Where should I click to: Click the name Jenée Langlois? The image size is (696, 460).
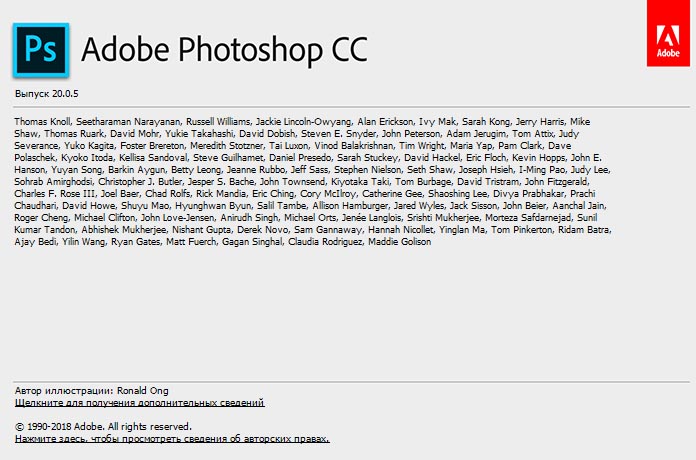[x=371, y=218]
